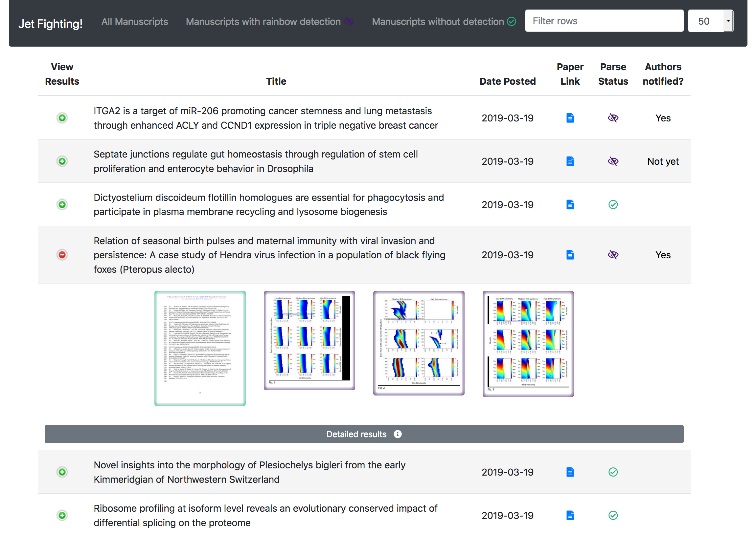
Task: Click the Filter rows input field
Action: pyautogui.click(x=604, y=21)
